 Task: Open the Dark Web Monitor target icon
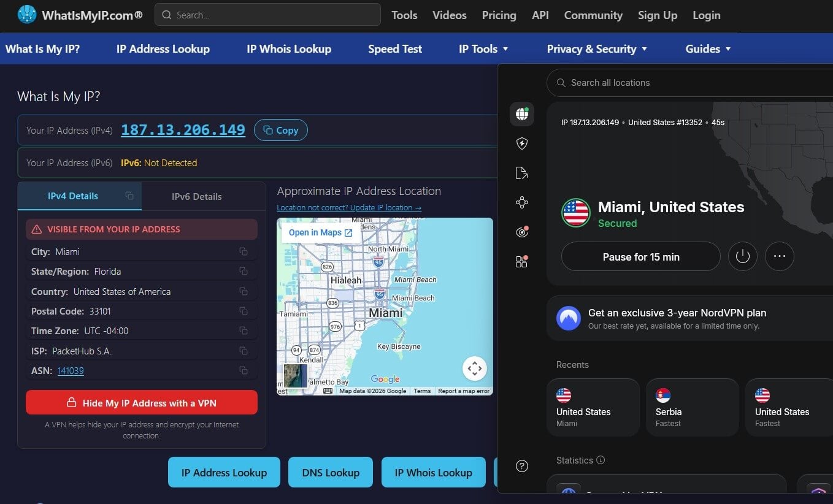click(x=522, y=232)
